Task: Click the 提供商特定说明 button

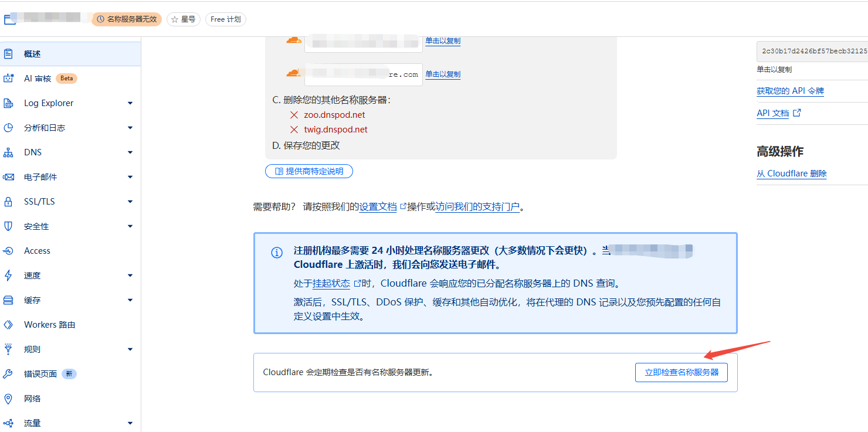Action: tap(309, 171)
